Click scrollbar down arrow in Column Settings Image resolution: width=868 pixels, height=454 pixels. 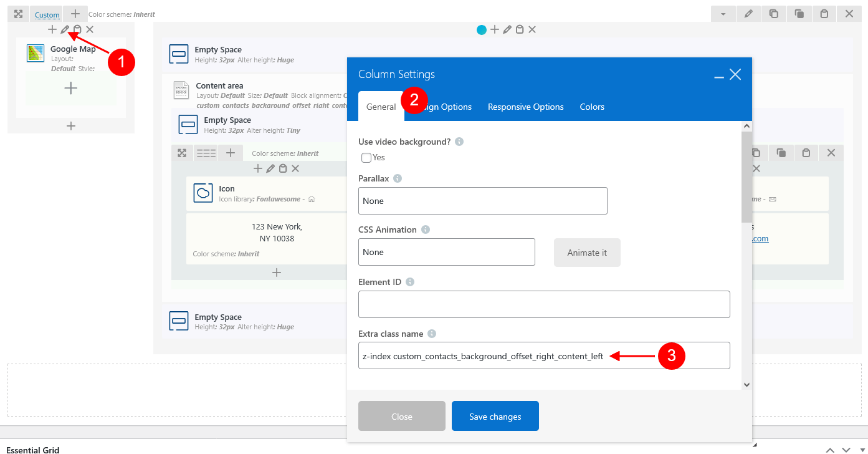point(746,385)
